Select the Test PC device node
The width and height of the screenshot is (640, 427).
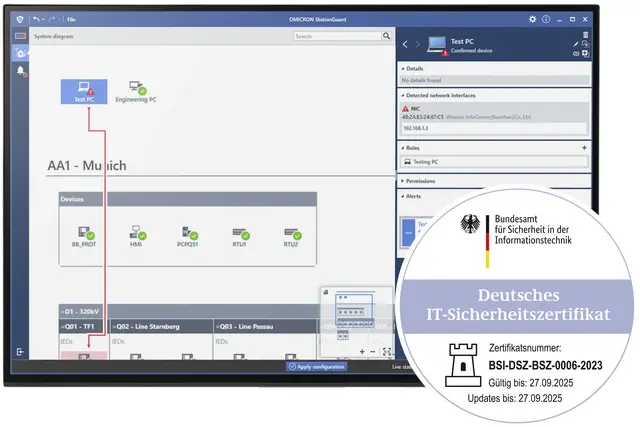coord(84,91)
